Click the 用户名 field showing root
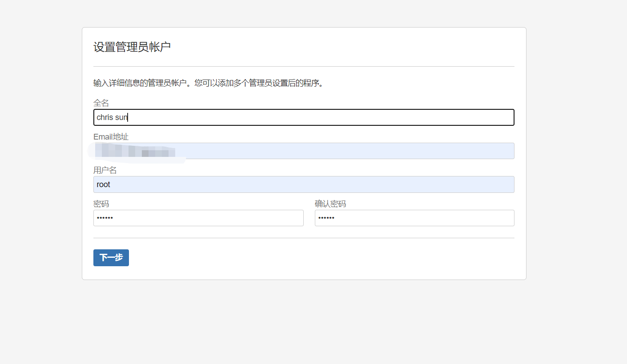 (x=304, y=184)
